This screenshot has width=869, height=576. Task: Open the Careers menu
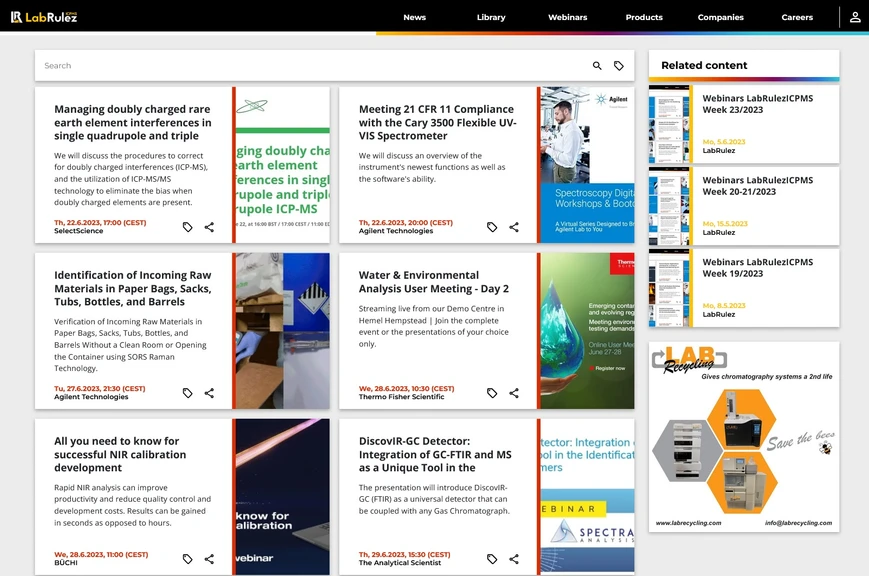point(797,17)
